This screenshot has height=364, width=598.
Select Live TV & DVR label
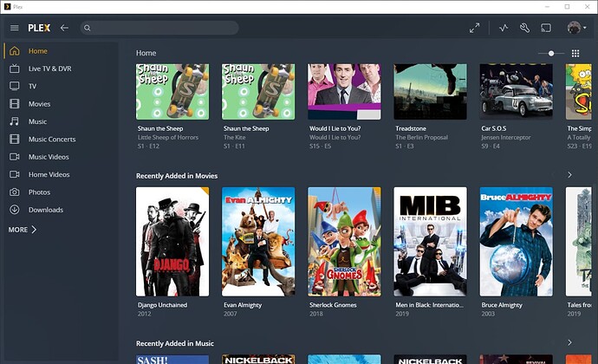point(49,68)
